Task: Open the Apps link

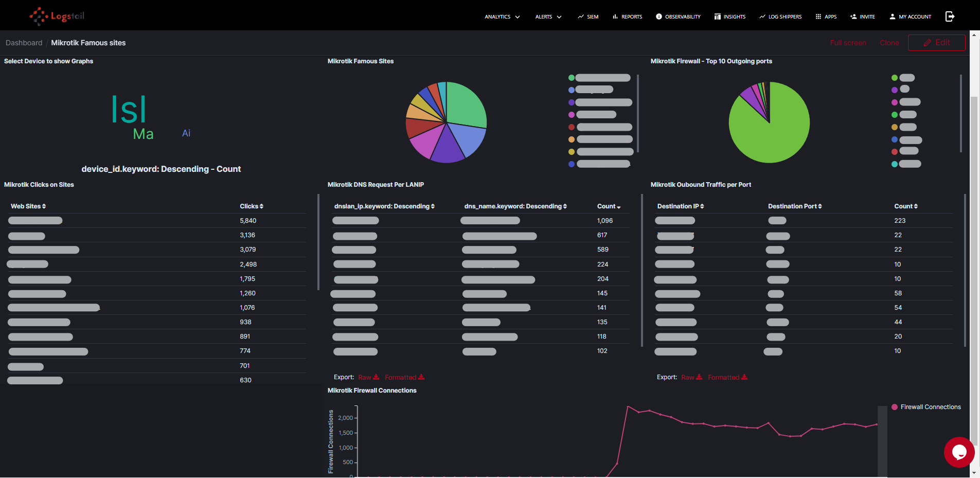Action: (826, 16)
